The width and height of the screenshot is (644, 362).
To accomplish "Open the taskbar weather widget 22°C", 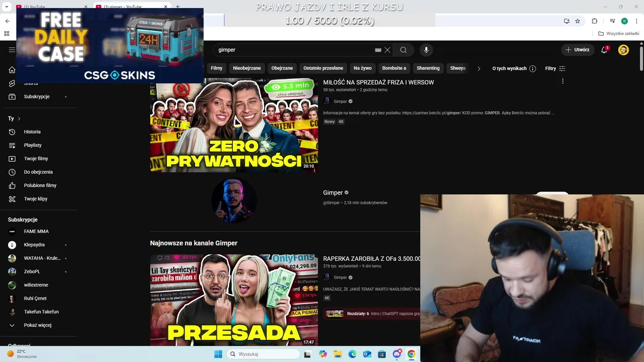I will [21, 354].
